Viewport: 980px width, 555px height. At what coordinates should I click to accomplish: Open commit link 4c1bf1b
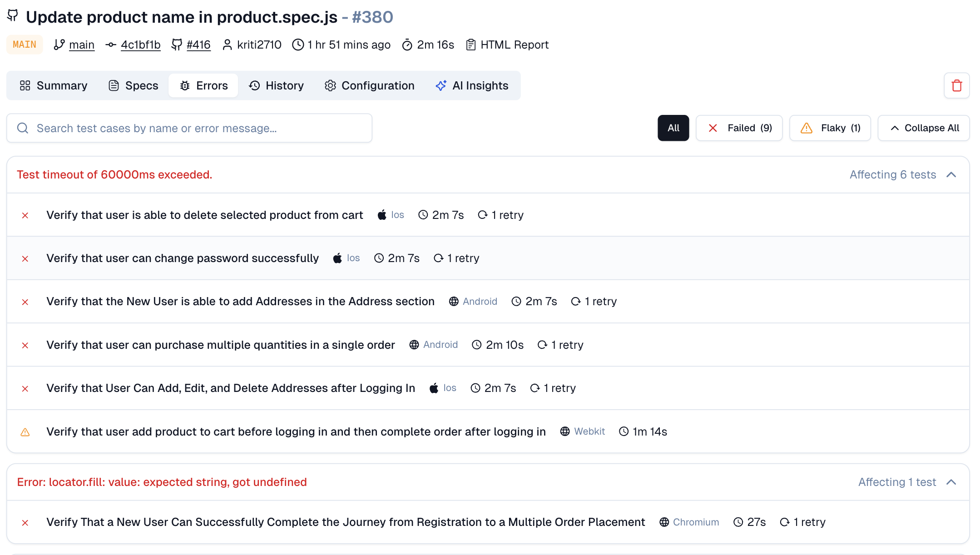tap(140, 45)
